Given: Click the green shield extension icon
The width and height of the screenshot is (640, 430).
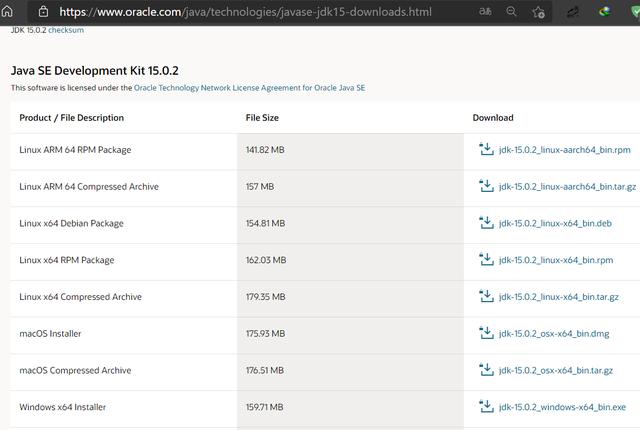Looking at the screenshot, I should (635, 12).
